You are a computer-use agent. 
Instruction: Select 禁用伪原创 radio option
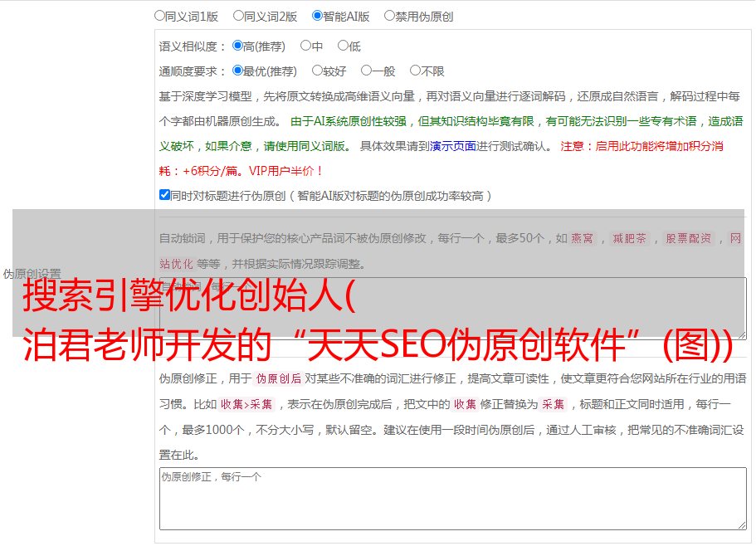(x=389, y=16)
